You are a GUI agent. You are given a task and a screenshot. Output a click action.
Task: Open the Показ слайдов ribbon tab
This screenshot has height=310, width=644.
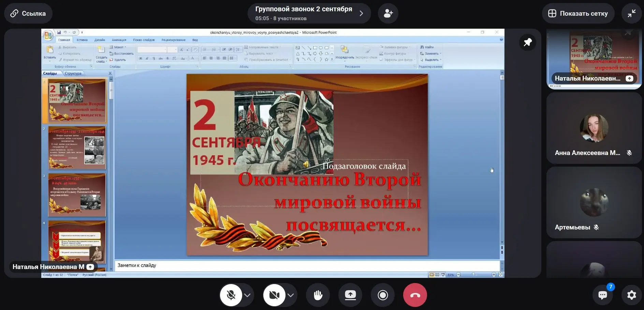click(x=144, y=40)
